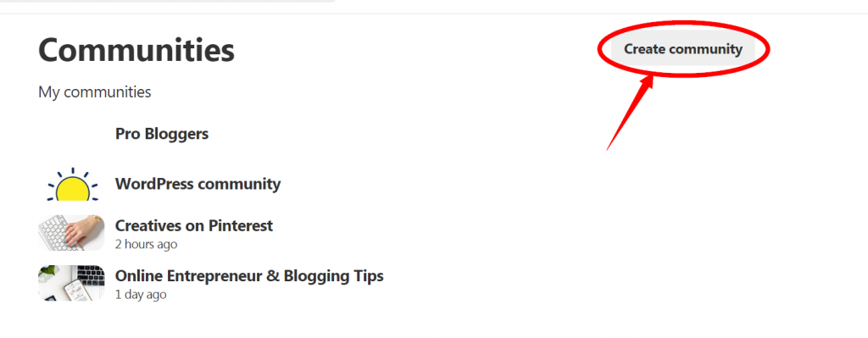Viewport: 868px width, 338px height.
Task: Focus the search bar at the top edge
Action: [166, 1]
